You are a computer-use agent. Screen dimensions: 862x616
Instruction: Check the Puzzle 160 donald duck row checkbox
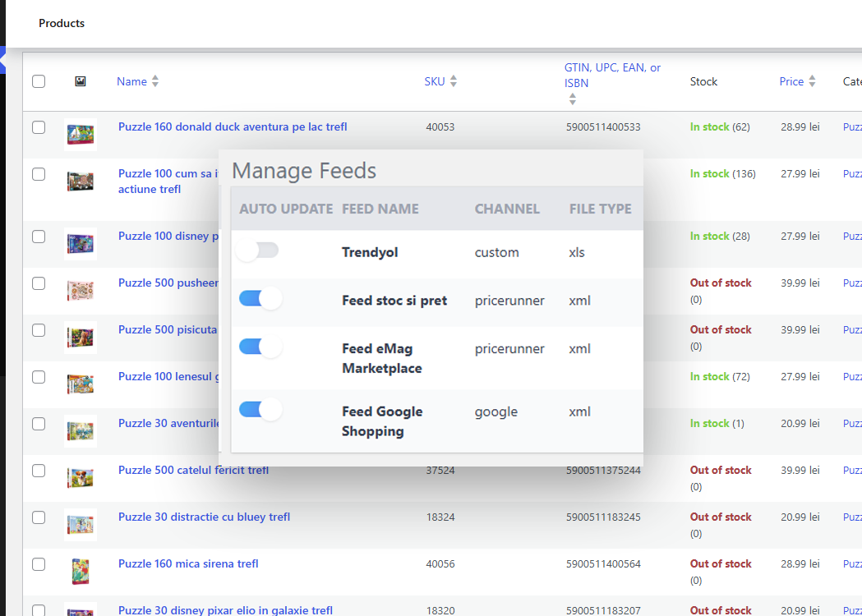pos(39,127)
